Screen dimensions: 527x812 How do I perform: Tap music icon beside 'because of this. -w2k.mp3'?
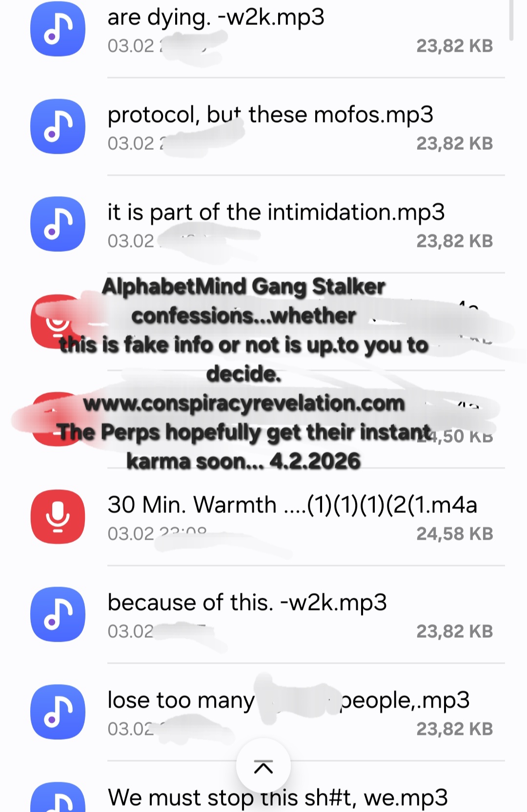tap(58, 614)
